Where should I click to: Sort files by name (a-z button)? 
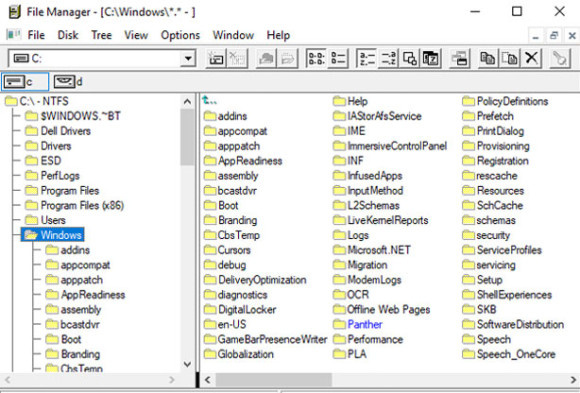point(367,58)
